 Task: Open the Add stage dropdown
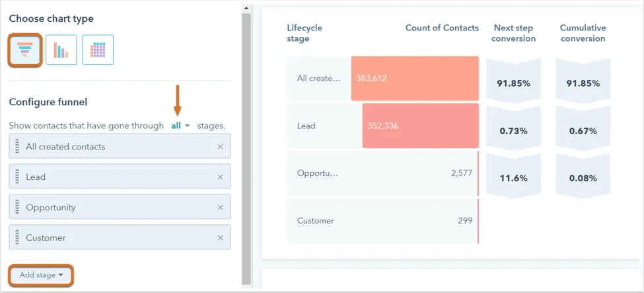tap(41, 275)
